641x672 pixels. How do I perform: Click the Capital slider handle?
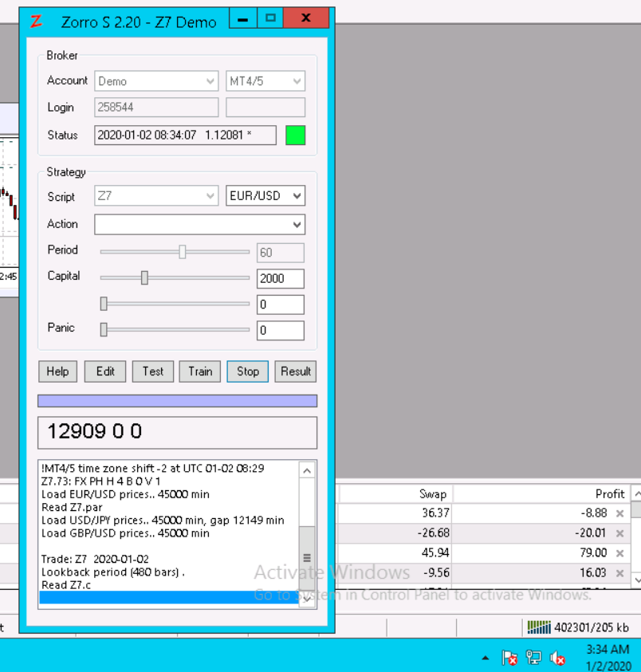[144, 277]
